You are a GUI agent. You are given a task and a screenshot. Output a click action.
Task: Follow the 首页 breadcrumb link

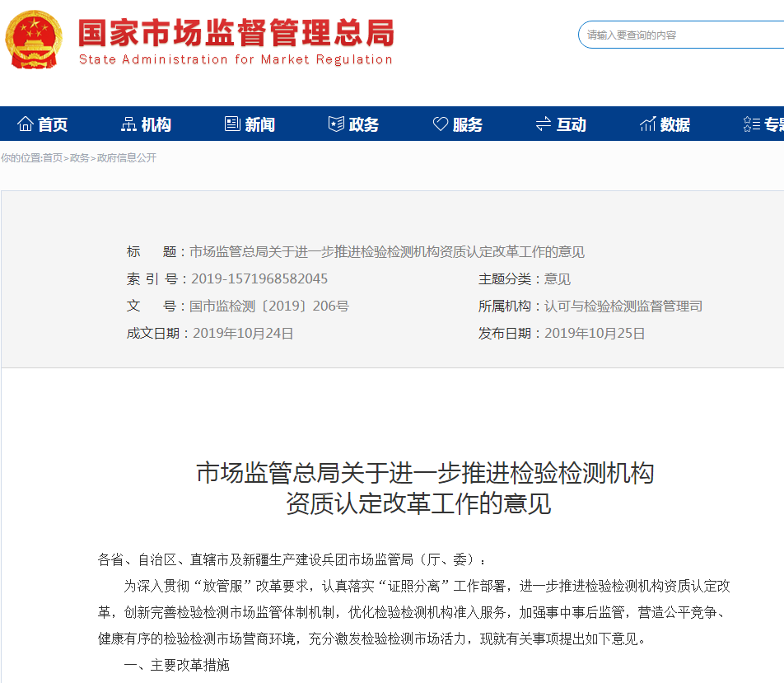tap(52, 158)
